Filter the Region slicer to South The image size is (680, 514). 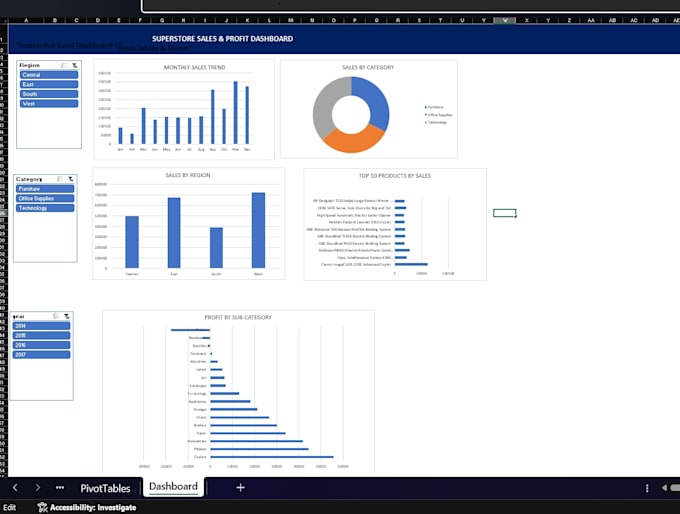click(x=49, y=94)
